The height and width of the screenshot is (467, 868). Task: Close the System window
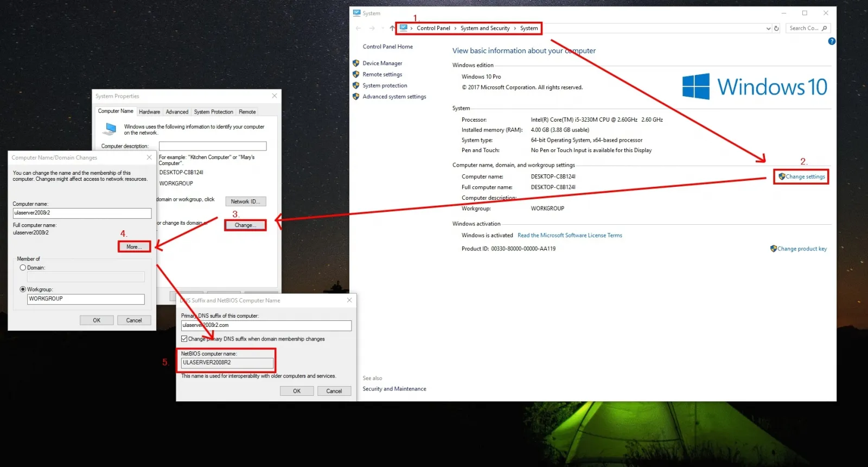coord(826,13)
